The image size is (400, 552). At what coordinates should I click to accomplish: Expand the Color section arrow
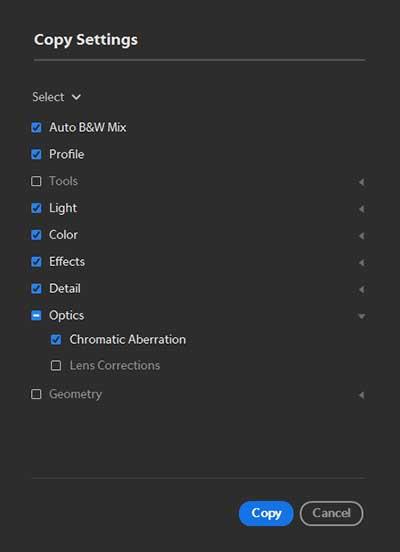tap(361, 236)
